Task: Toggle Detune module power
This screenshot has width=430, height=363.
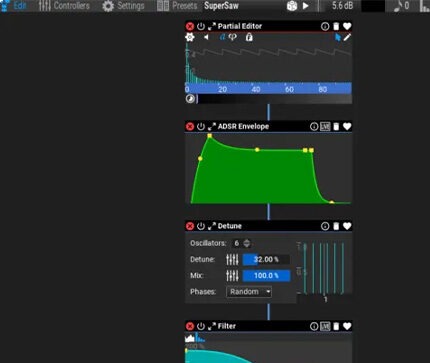Action: tap(201, 226)
